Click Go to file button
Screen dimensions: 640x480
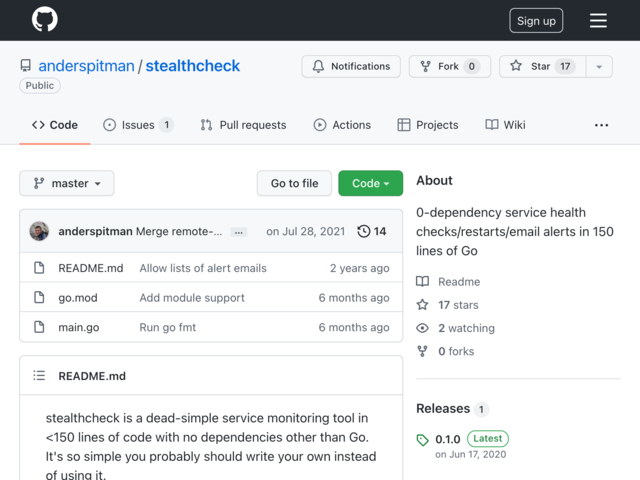point(294,183)
